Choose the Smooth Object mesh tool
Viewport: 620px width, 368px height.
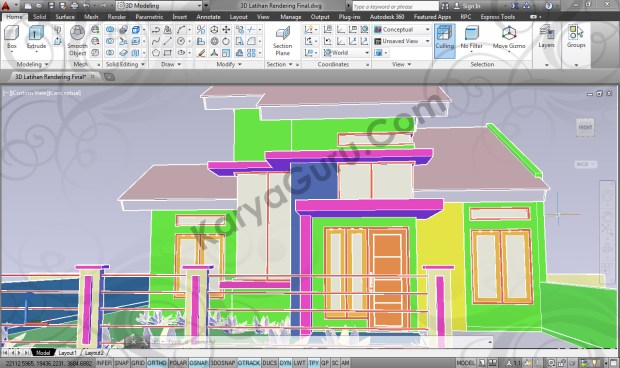(77, 40)
